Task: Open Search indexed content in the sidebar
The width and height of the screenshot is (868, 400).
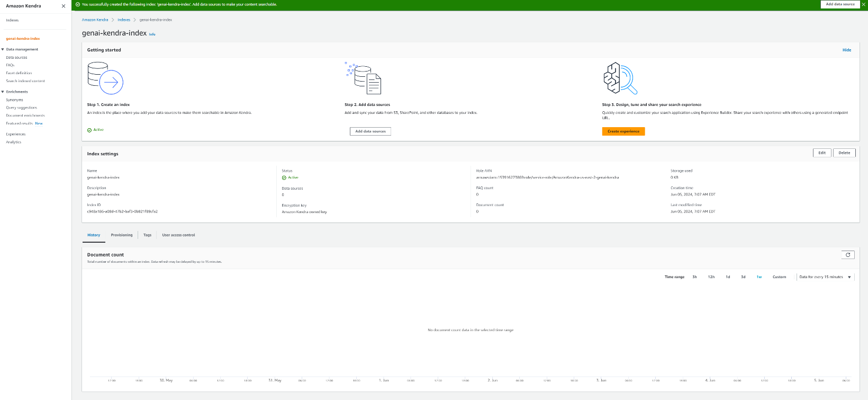Action: pyautogui.click(x=25, y=81)
